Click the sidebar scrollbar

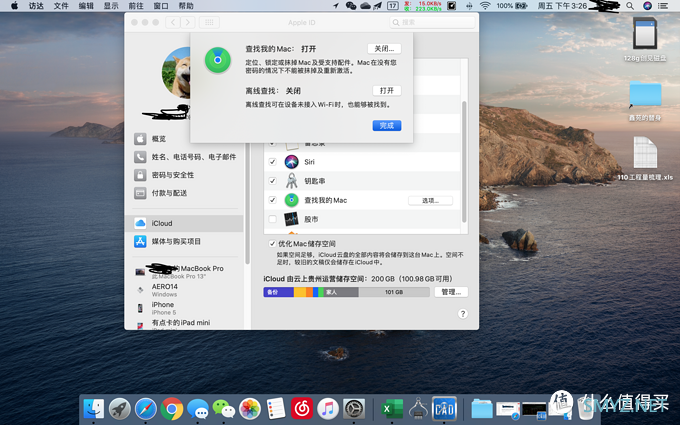click(247, 204)
